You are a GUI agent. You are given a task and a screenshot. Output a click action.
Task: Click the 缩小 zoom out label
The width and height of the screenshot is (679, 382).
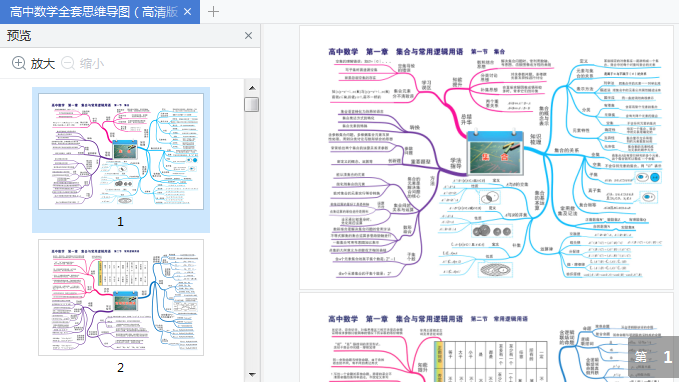coord(92,64)
